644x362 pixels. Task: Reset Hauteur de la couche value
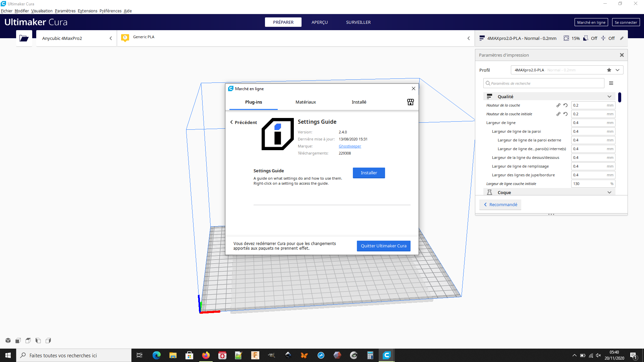pos(566,105)
